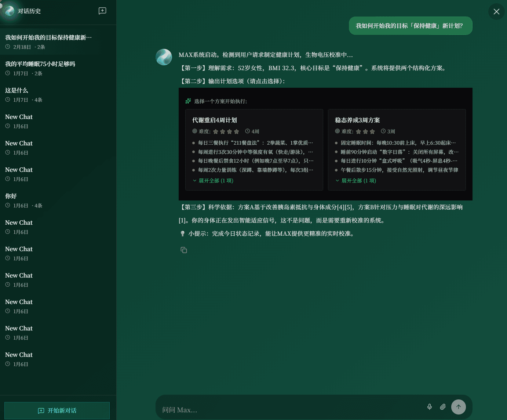This screenshot has width=507, height=420.
Task: Click the Max avatar beside the response
Action: pyautogui.click(x=164, y=57)
